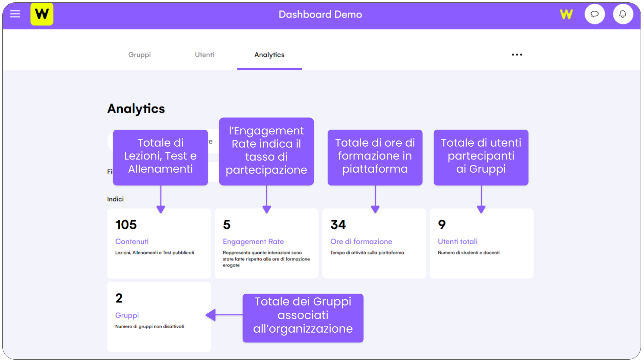This screenshot has width=644, height=362.
Task: Click 'Numero di studenti e docenti' text
Action: coord(469,252)
